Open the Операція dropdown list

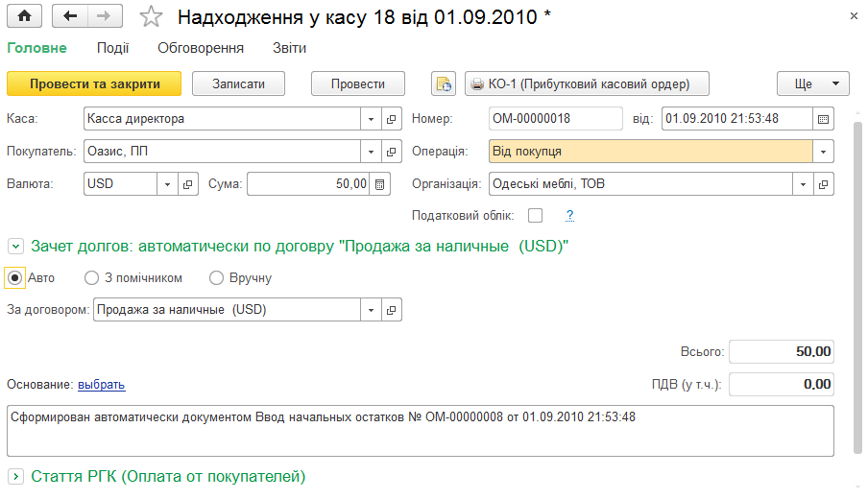coord(823,152)
